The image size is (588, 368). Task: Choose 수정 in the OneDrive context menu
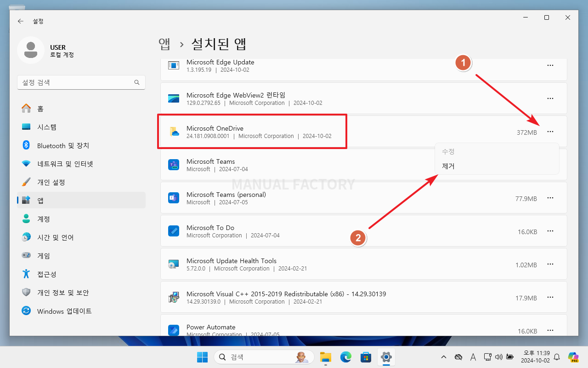pyautogui.click(x=497, y=151)
